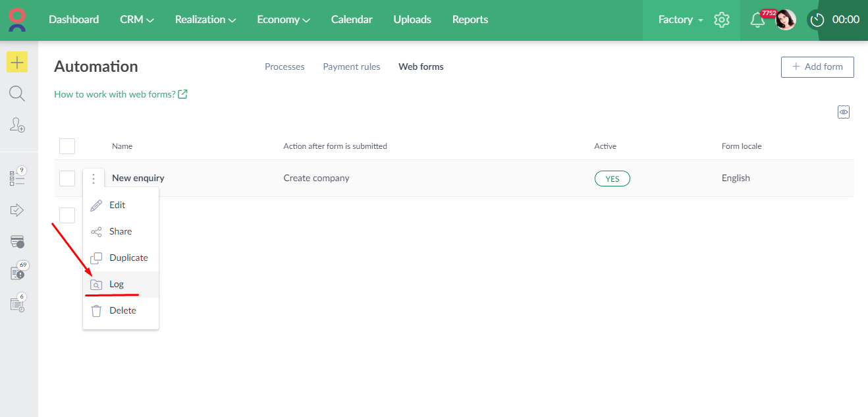Toggle column visibility eye icon
The width and height of the screenshot is (868, 417).
coord(844,112)
